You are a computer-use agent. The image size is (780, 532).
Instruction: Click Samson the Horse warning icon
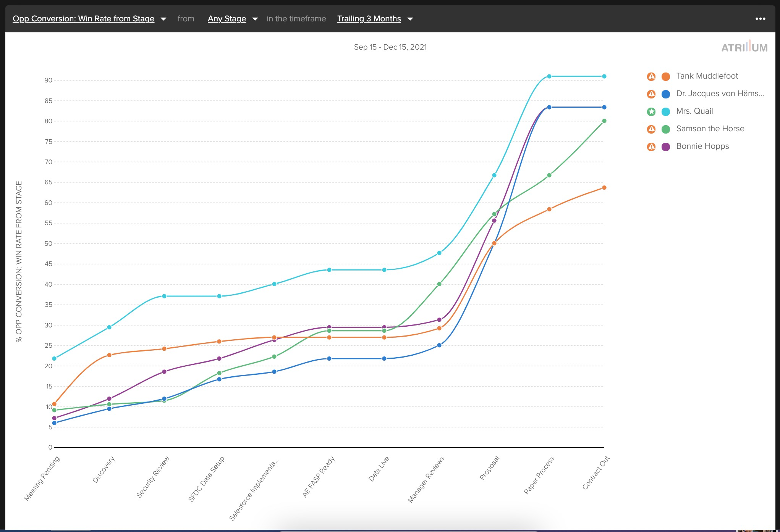pyautogui.click(x=651, y=129)
